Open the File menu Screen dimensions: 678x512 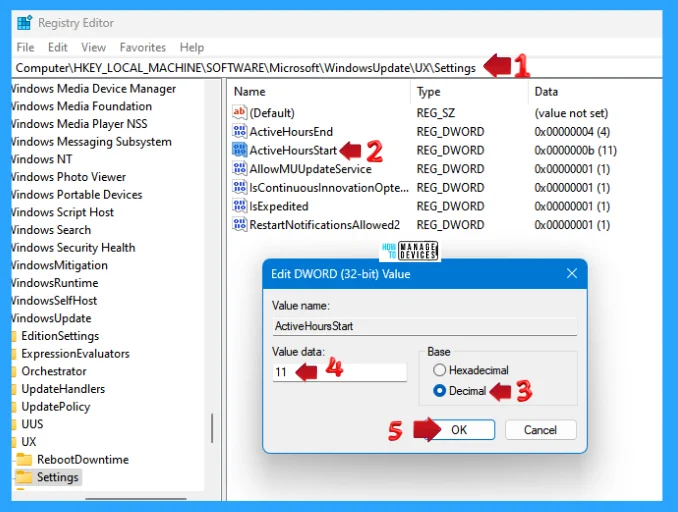[x=25, y=47]
